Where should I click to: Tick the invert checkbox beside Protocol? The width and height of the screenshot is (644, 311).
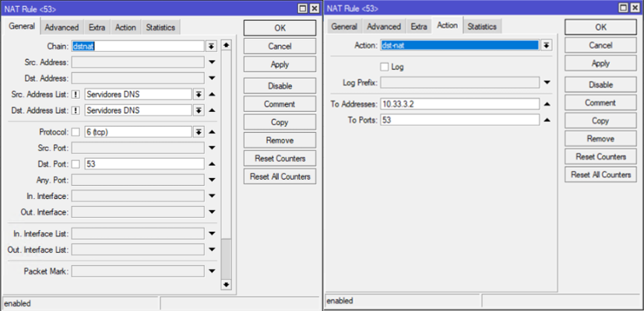point(76,131)
